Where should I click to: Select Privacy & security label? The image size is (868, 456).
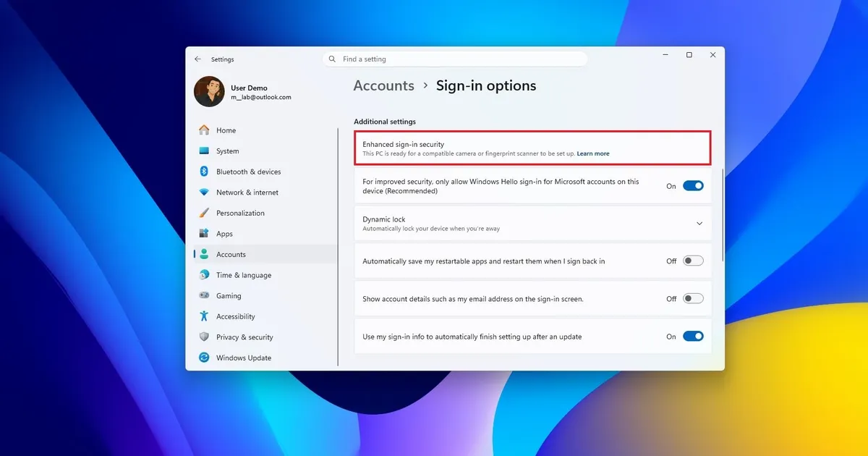tap(244, 337)
